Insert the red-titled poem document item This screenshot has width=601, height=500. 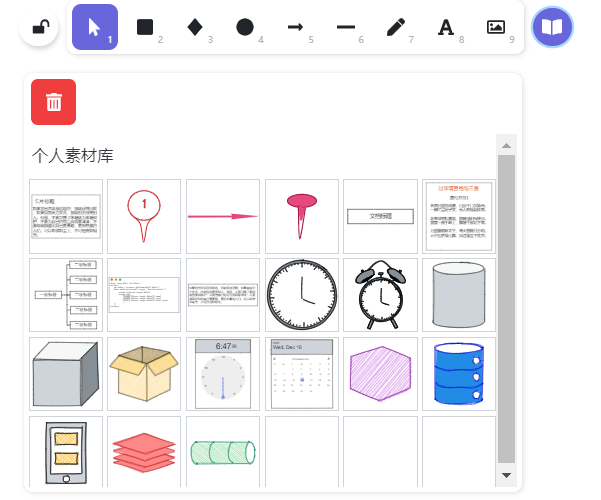tap(459, 216)
